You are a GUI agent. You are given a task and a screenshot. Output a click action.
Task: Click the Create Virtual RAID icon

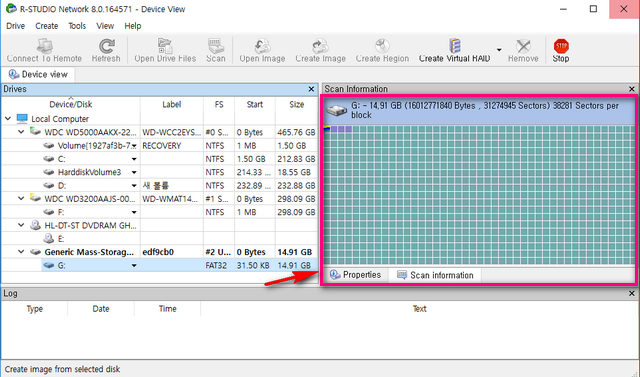point(454,46)
